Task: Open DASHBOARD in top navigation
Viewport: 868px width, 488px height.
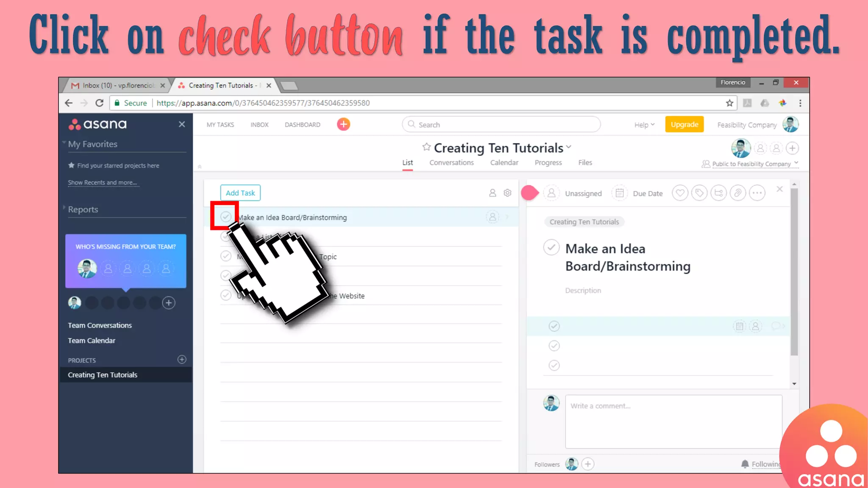Action: tap(303, 125)
